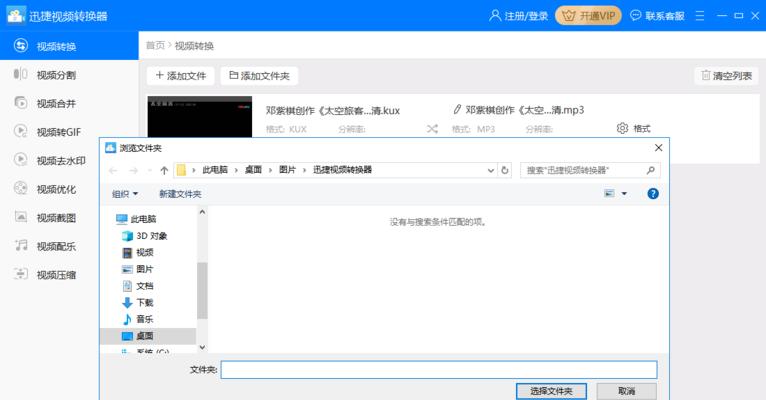Select 音乐 in the folder tree
This screenshot has height=400, width=766.
click(137, 319)
